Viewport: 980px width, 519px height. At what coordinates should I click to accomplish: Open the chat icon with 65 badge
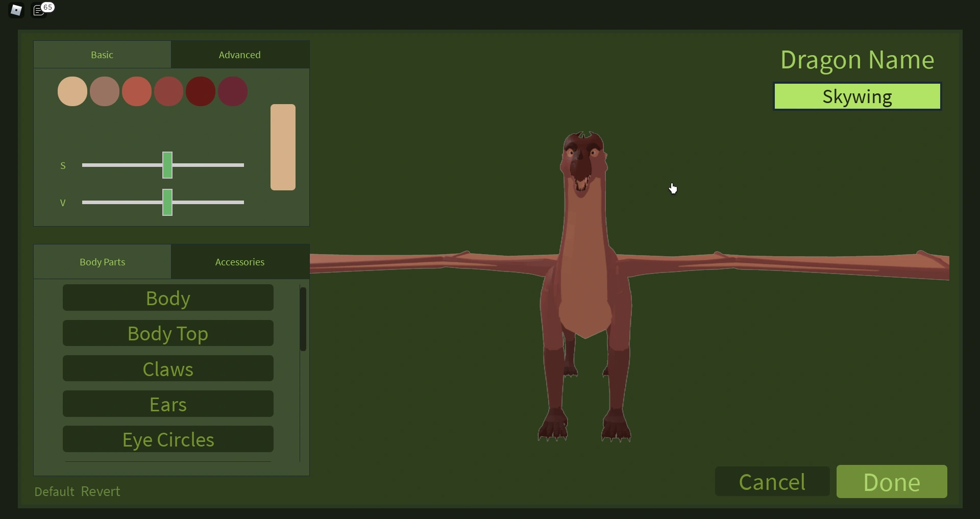click(42, 9)
